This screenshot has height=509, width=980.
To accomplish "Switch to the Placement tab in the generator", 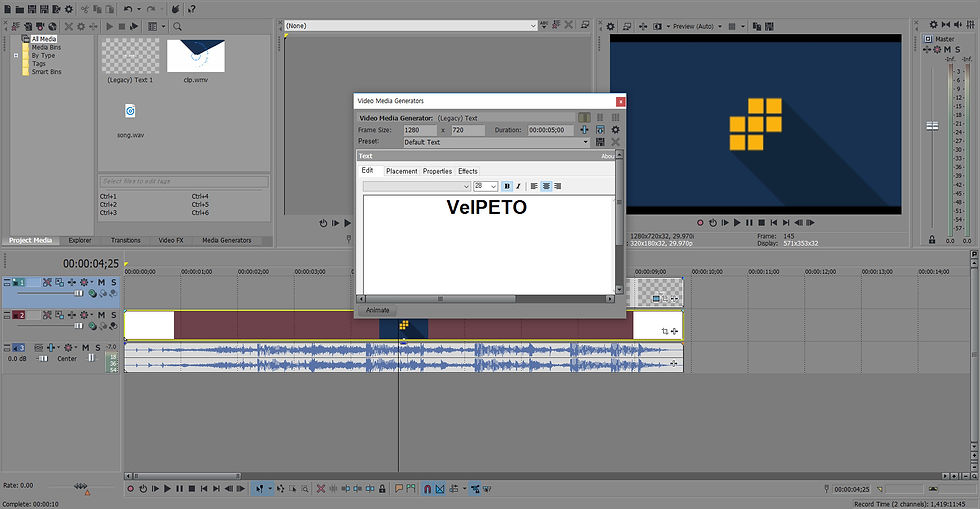I will [401, 171].
